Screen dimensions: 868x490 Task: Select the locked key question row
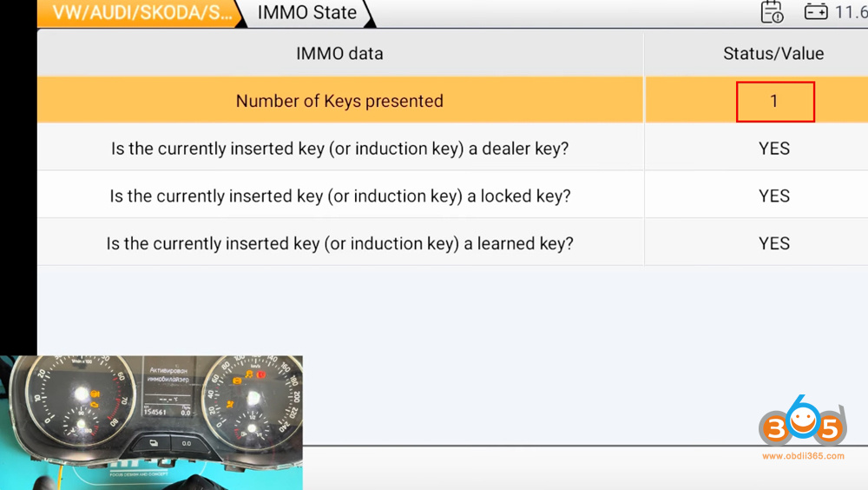point(339,195)
